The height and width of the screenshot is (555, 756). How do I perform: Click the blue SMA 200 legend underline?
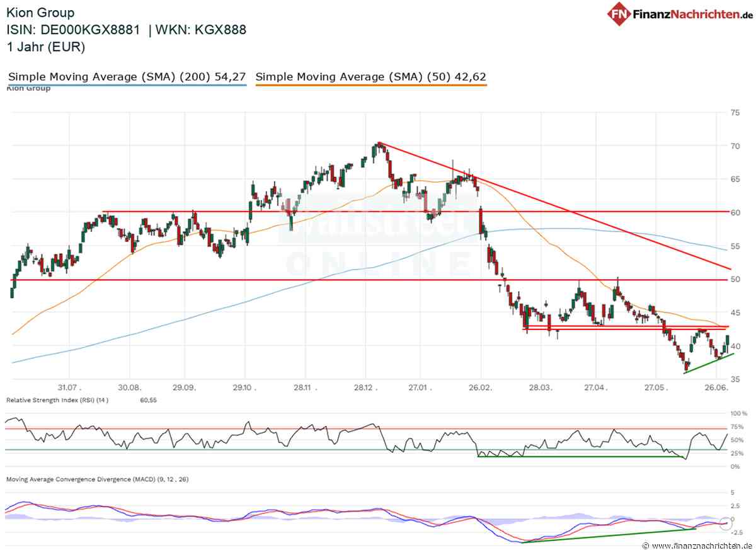[x=127, y=85]
